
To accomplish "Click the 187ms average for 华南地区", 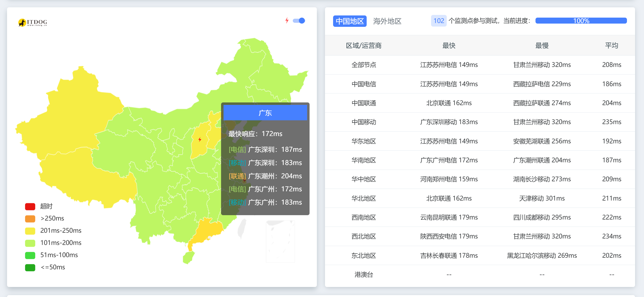I will click(612, 160).
